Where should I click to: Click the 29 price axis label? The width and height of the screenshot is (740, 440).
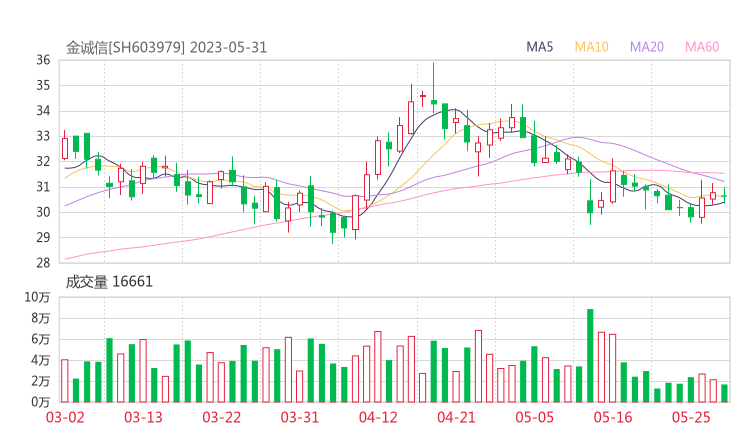coord(43,237)
